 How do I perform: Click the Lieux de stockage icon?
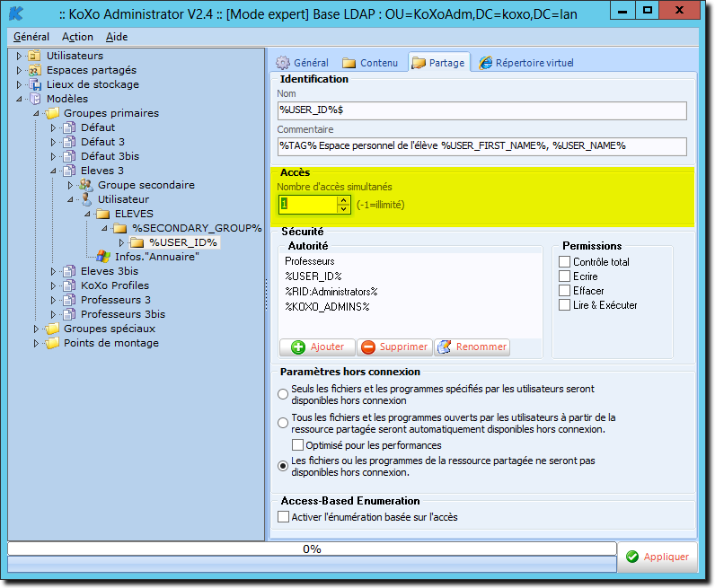point(35,84)
